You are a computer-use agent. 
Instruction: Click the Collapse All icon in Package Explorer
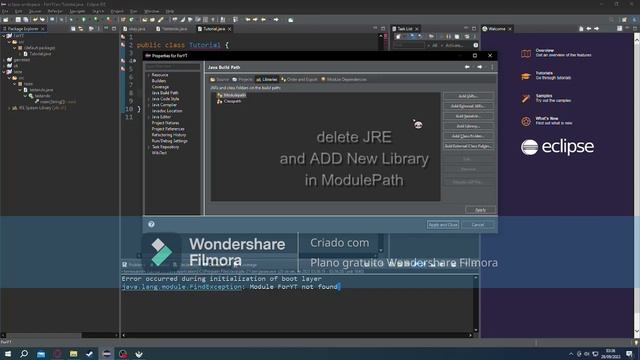coord(73,29)
